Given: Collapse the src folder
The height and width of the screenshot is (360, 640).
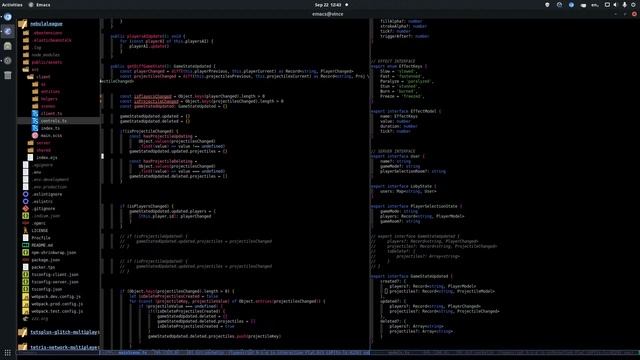Looking at the screenshot, I should pos(35,69).
